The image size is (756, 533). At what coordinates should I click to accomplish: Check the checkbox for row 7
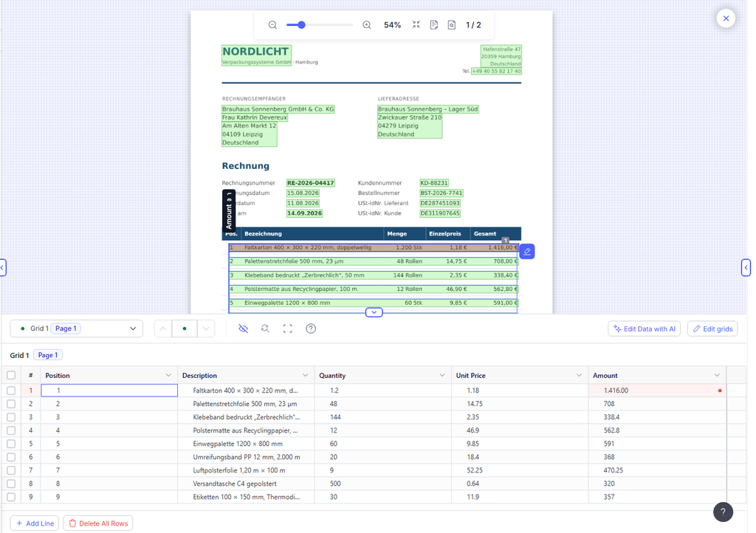(x=11, y=470)
